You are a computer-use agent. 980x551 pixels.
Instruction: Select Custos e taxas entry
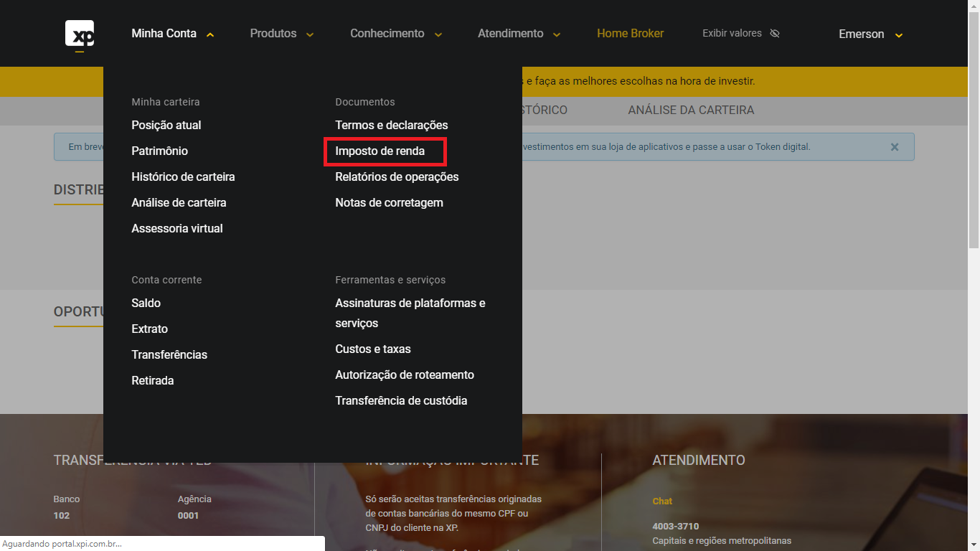pyautogui.click(x=373, y=349)
